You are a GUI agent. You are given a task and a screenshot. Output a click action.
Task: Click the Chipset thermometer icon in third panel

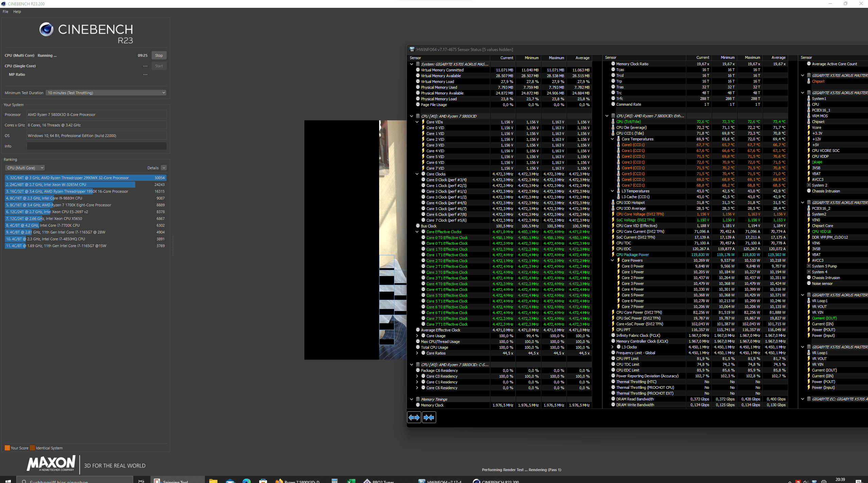[809, 81]
